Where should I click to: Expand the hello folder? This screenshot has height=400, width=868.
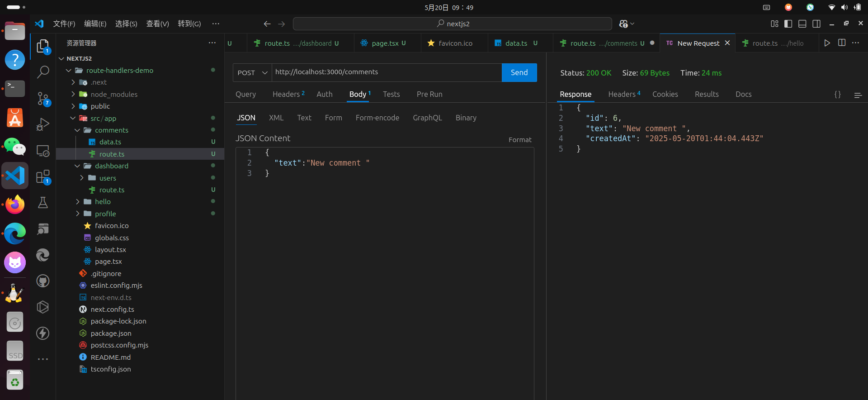pyautogui.click(x=103, y=202)
